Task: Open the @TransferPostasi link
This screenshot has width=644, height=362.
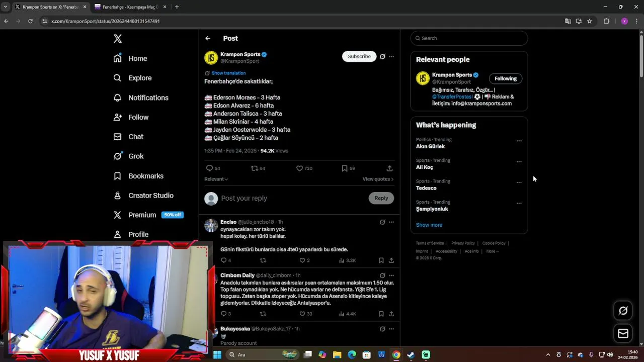Action: (452, 97)
